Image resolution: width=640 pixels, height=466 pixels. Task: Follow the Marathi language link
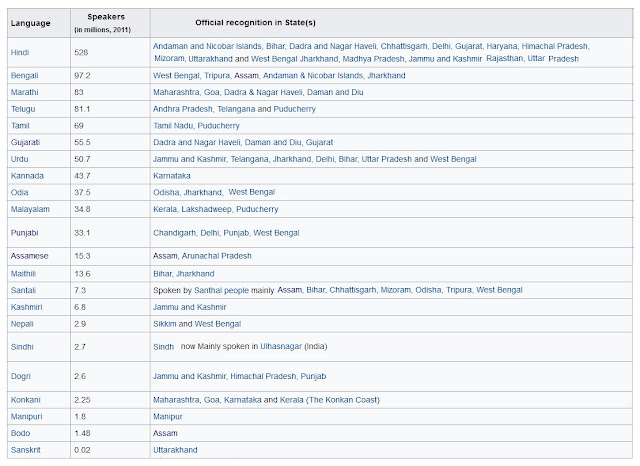pyautogui.click(x=24, y=93)
